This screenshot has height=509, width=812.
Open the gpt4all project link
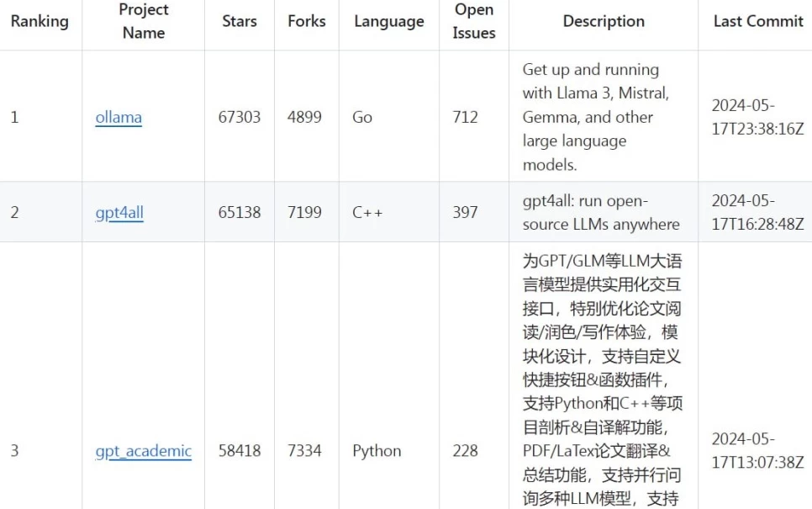(x=119, y=213)
